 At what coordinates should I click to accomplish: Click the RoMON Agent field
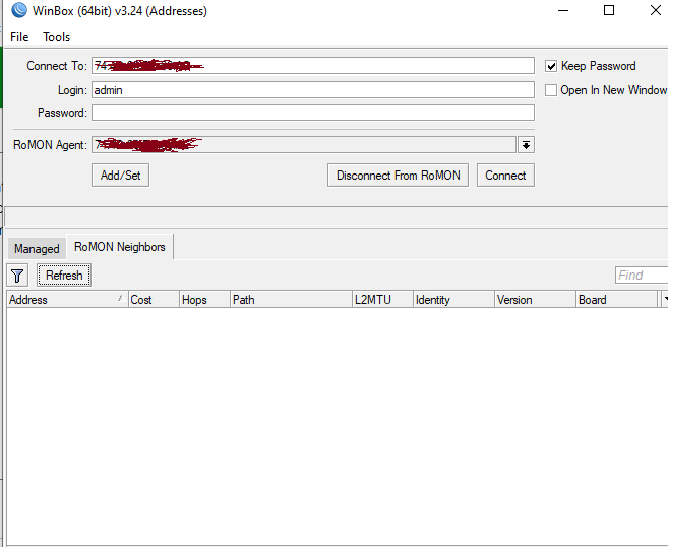coord(304,145)
